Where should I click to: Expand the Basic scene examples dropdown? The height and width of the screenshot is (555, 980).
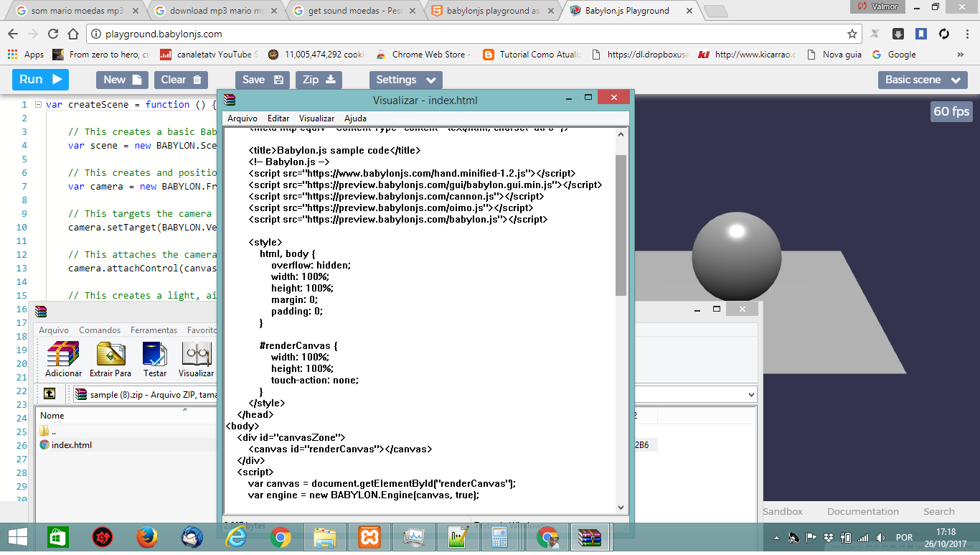point(923,80)
